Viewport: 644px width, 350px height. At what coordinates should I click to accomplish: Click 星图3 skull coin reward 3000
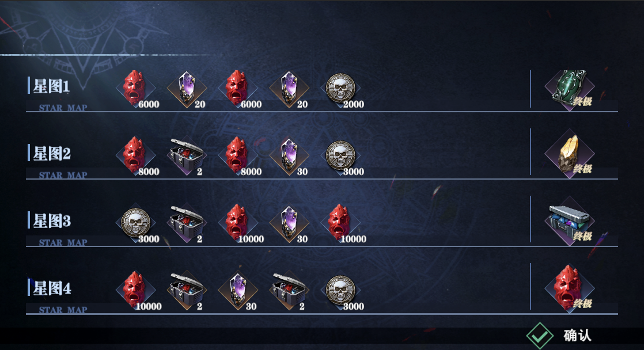(x=135, y=223)
